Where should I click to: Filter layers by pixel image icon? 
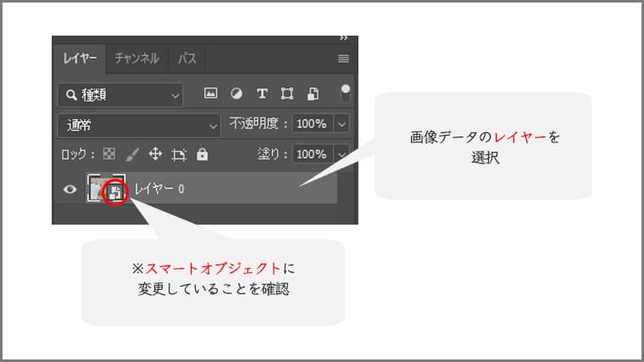[211, 93]
